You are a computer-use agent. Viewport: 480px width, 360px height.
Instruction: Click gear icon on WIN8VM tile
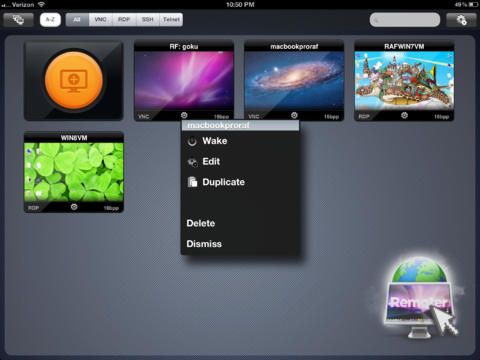[74, 207]
